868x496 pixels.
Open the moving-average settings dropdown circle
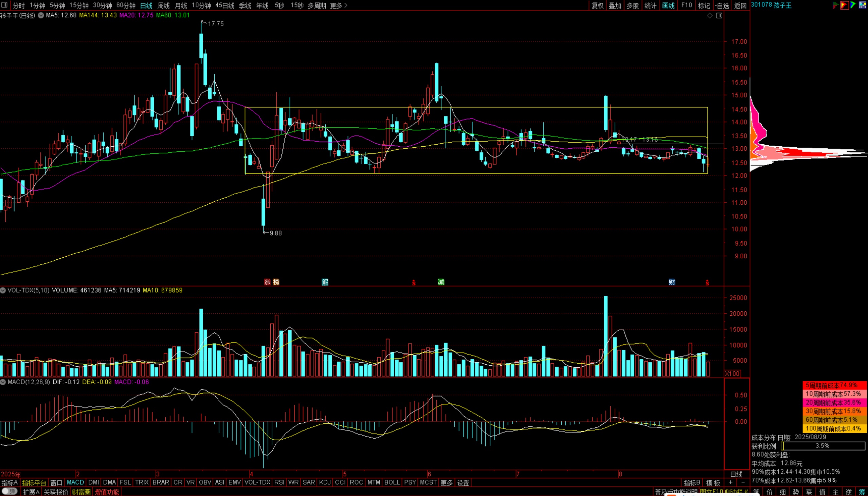tap(41, 15)
